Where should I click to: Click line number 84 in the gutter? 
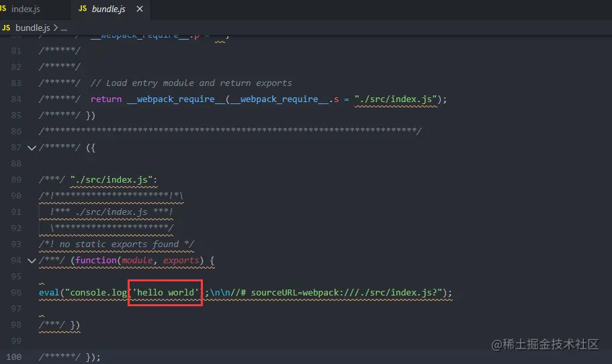[16, 99]
